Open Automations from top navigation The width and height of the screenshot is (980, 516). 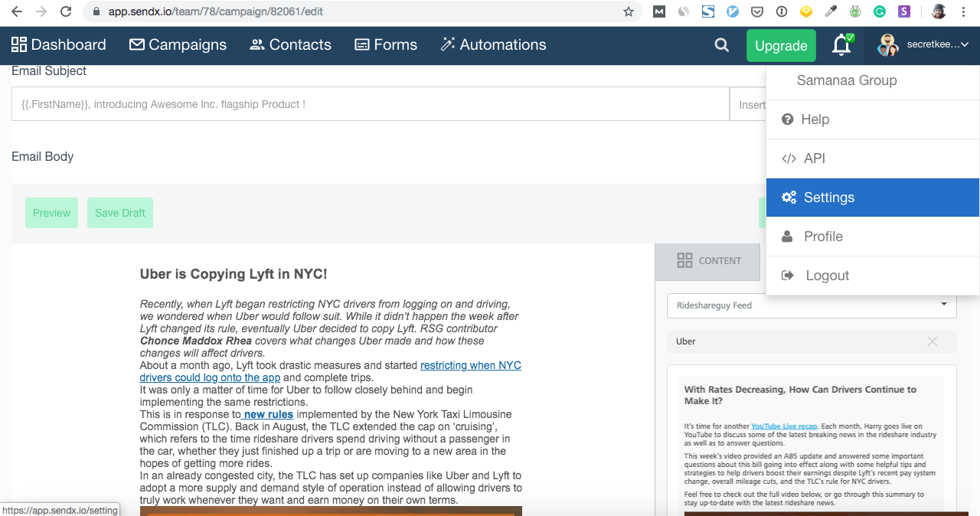click(493, 45)
